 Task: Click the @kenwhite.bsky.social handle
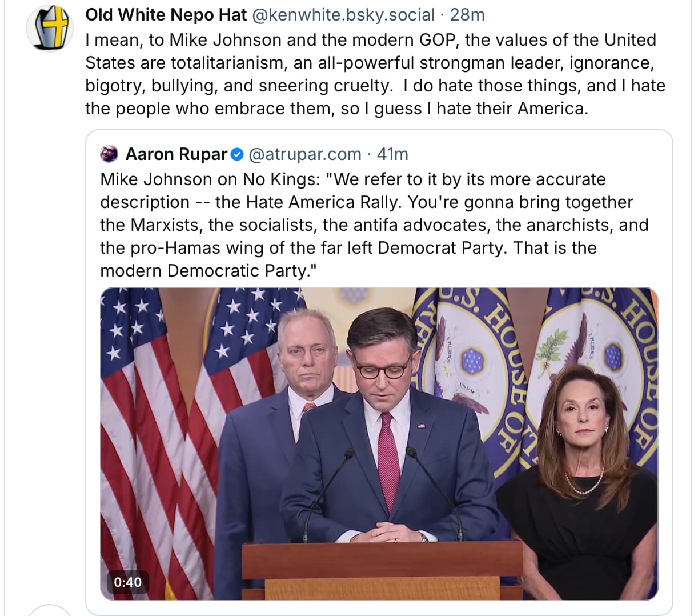[x=343, y=15]
